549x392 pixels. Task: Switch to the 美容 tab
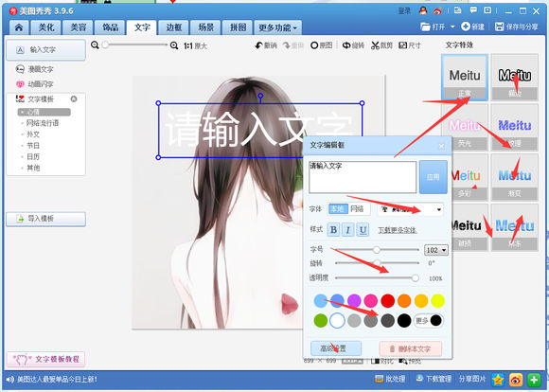point(78,27)
